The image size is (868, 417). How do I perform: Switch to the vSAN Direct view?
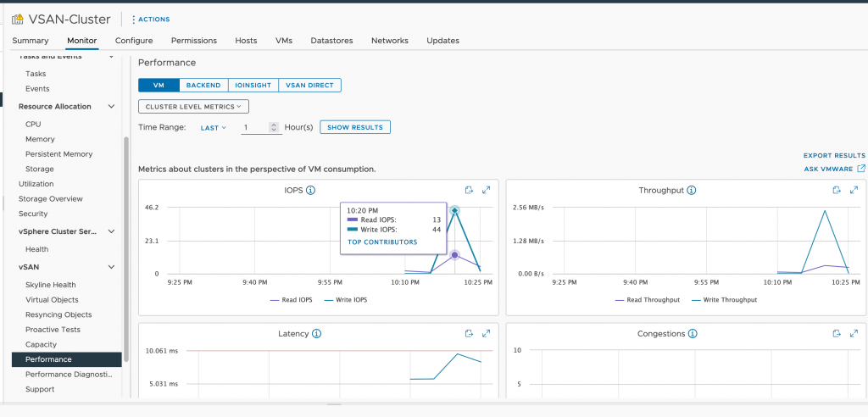pyautogui.click(x=309, y=86)
